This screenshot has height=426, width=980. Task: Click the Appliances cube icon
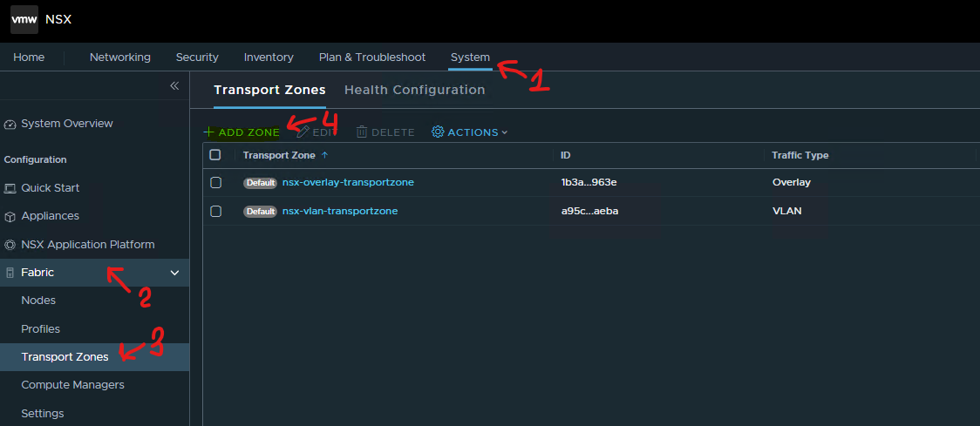point(10,216)
